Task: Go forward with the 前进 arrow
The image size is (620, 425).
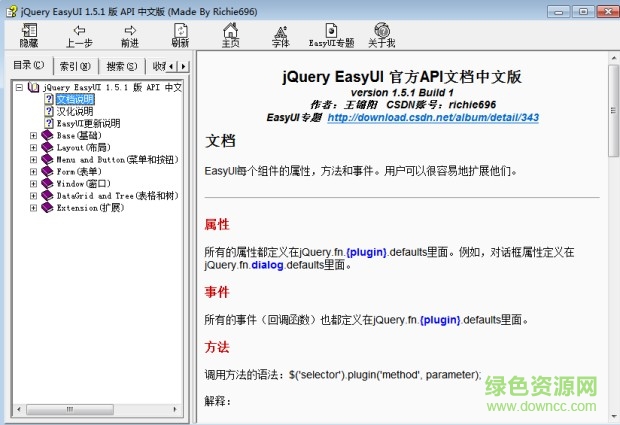Action: pos(130,35)
